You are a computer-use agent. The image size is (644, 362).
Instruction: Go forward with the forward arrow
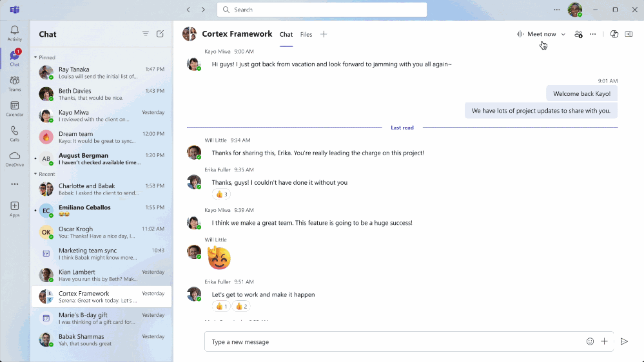(203, 10)
